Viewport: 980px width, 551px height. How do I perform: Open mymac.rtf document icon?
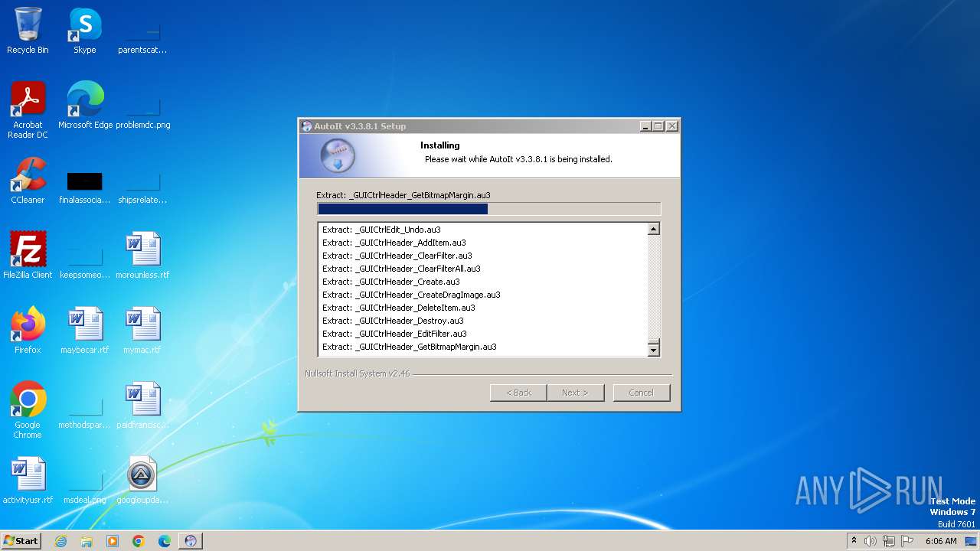tap(142, 330)
